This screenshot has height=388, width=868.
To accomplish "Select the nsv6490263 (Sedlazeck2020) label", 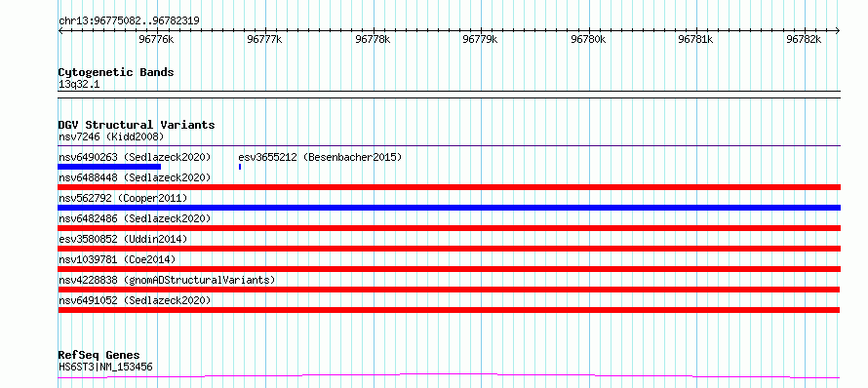I will [135, 157].
